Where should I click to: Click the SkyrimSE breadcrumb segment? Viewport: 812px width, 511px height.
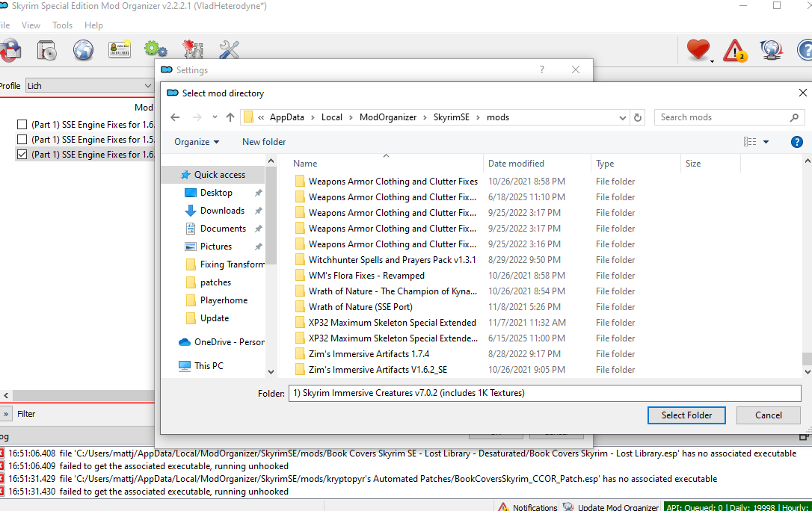[451, 117]
